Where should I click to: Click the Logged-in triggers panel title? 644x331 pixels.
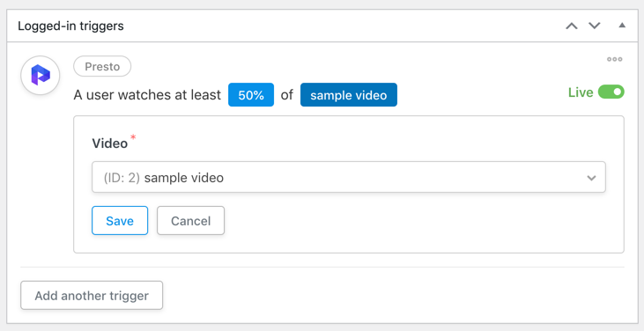click(70, 26)
